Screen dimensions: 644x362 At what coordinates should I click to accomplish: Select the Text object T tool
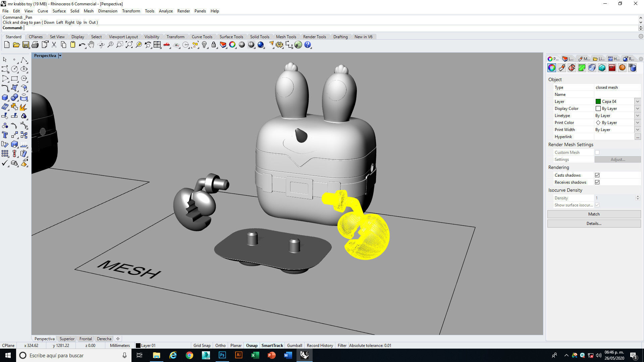point(5,135)
